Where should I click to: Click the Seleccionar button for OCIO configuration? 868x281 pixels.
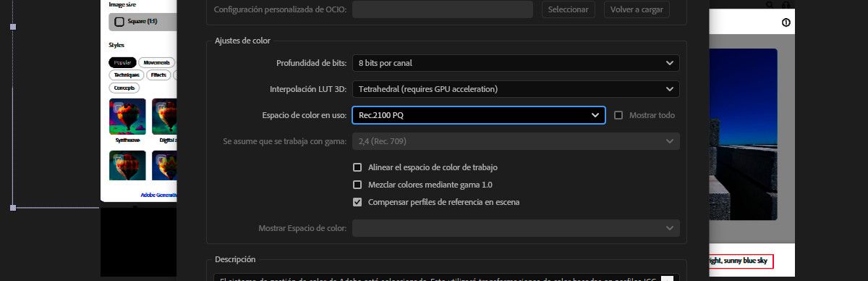tap(569, 10)
